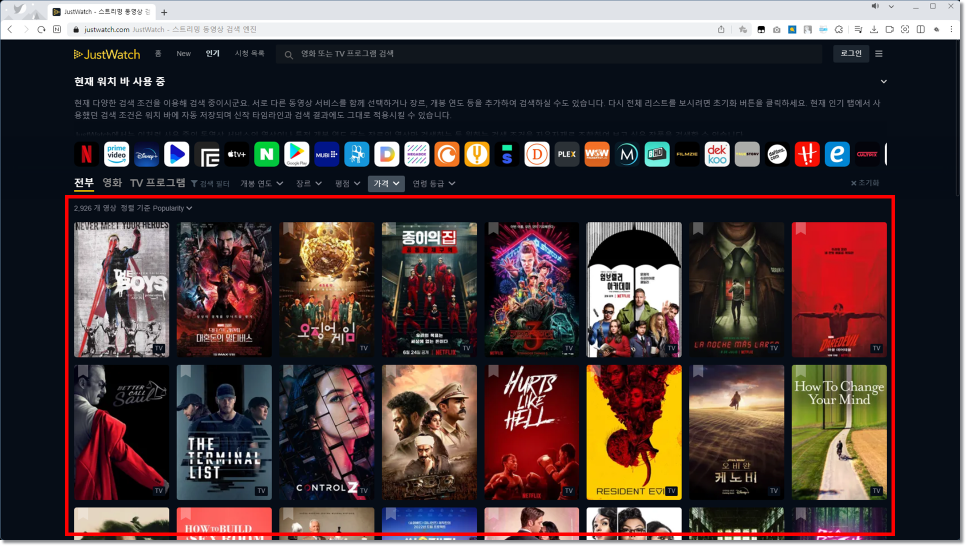Click the browser share icon
Image resolution: width=966 pixels, height=546 pixels.
(721, 29)
